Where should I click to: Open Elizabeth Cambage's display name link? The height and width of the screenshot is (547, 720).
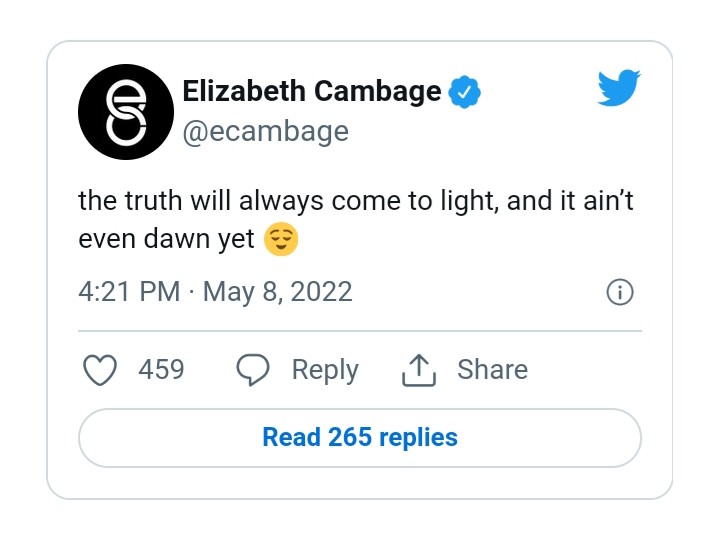pos(311,92)
